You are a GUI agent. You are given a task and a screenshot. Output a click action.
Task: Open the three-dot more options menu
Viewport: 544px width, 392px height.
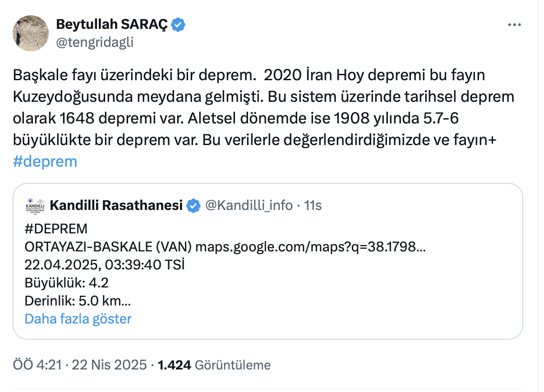pos(515,25)
